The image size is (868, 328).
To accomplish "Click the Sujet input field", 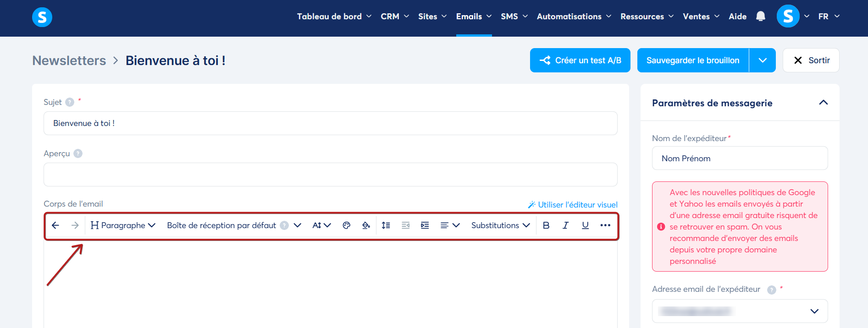I will [x=331, y=123].
